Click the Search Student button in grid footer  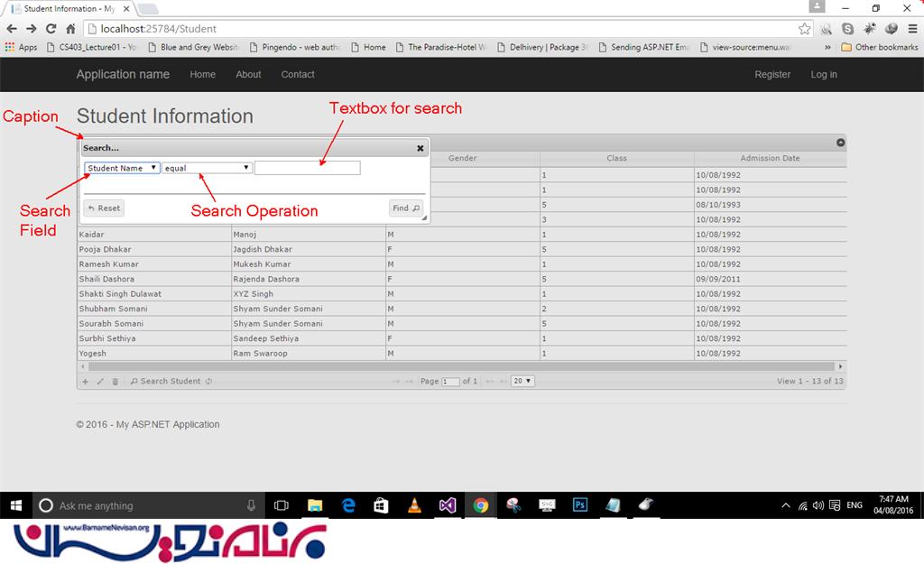165,382
